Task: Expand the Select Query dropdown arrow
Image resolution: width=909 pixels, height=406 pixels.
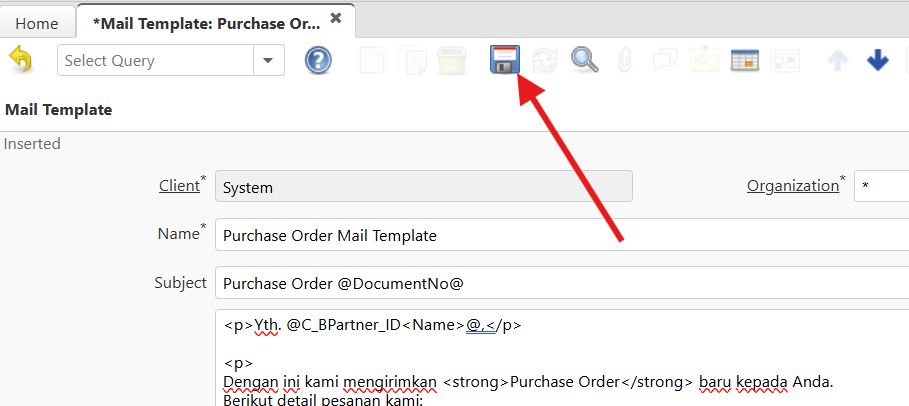Action: pyautogui.click(x=267, y=61)
